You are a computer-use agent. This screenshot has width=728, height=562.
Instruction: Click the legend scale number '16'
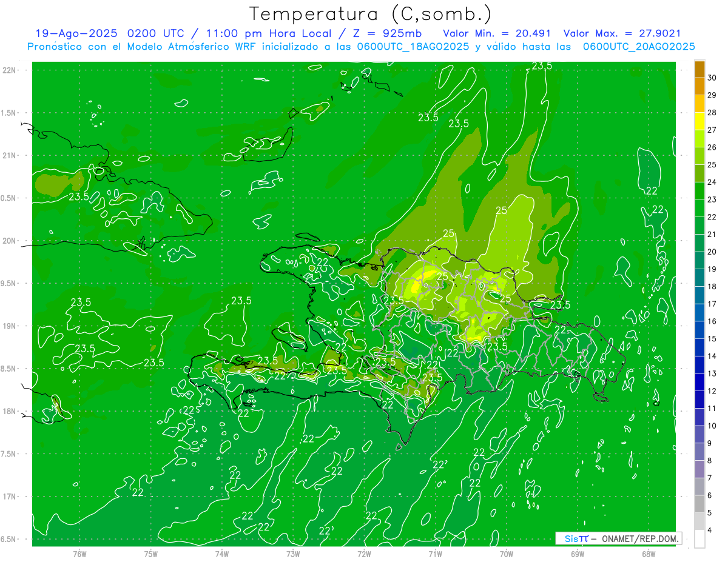coord(712,321)
